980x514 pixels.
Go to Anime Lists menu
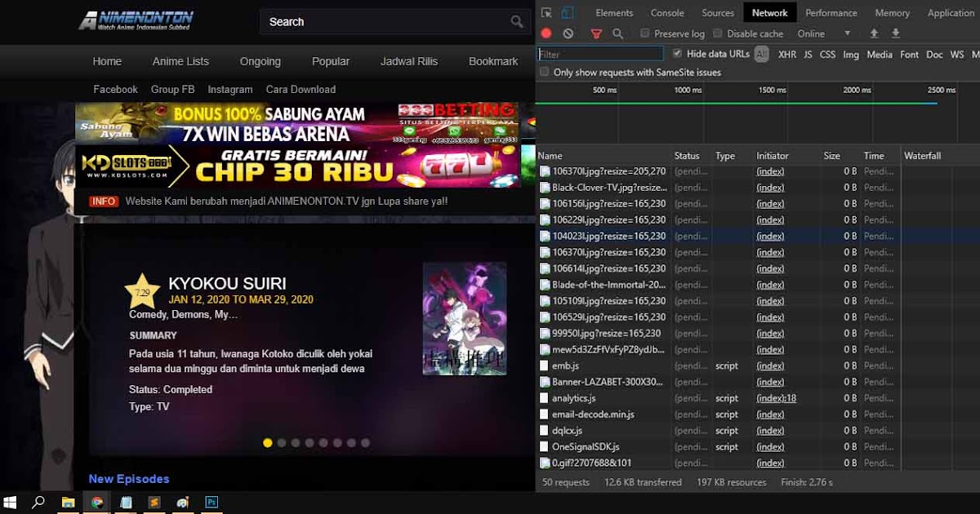[x=180, y=61]
